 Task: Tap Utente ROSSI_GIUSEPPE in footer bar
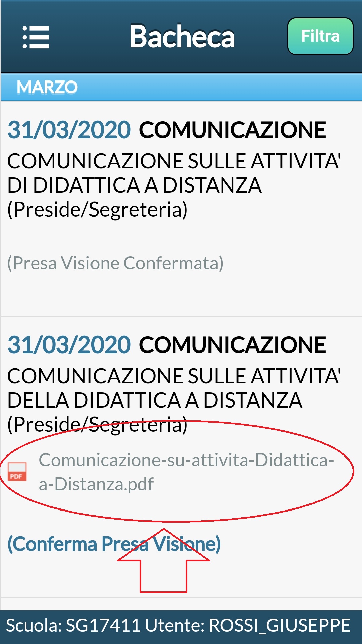coord(248,626)
